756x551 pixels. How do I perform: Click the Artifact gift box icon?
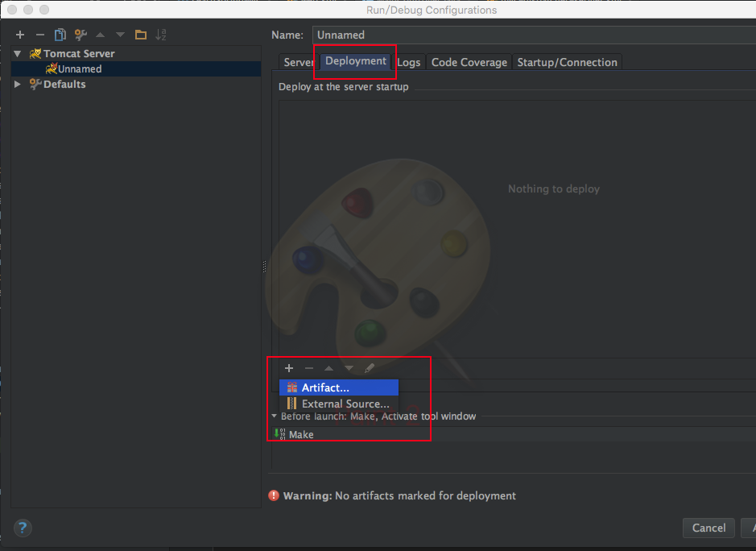(x=292, y=387)
